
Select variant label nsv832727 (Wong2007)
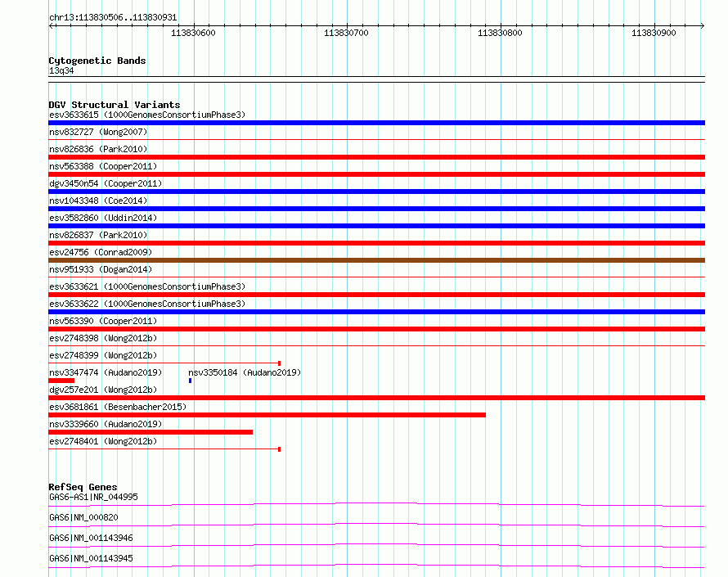pyautogui.click(x=98, y=132)
